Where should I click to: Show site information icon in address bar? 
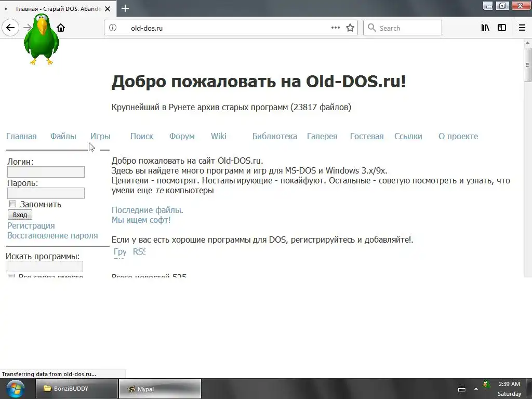113,28
